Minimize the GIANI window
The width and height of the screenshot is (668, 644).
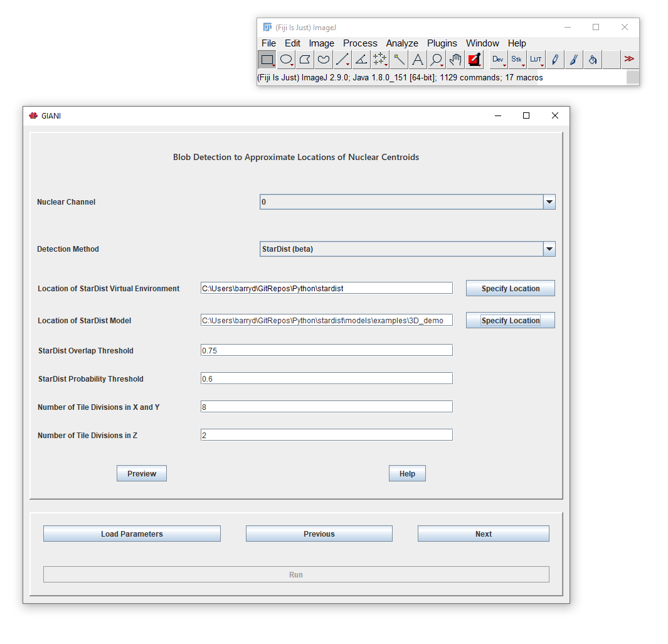click(x=498, y=115)
